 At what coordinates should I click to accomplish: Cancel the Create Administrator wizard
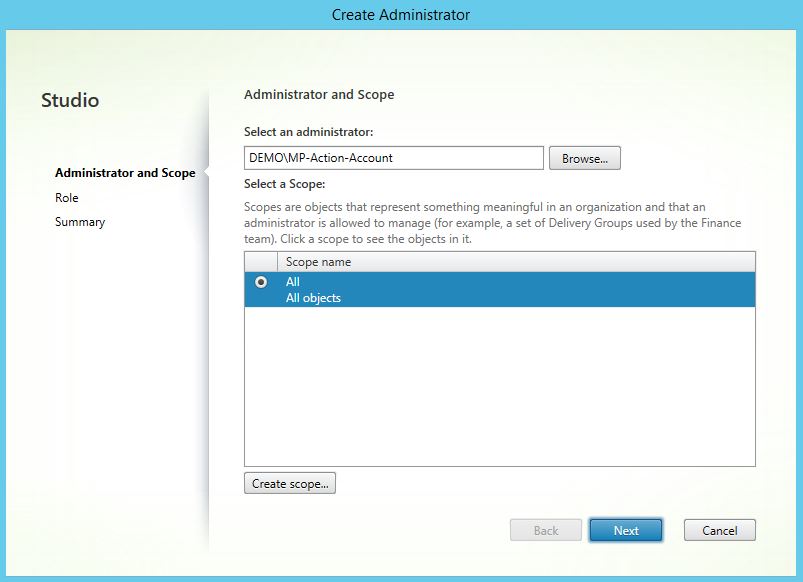719,530
